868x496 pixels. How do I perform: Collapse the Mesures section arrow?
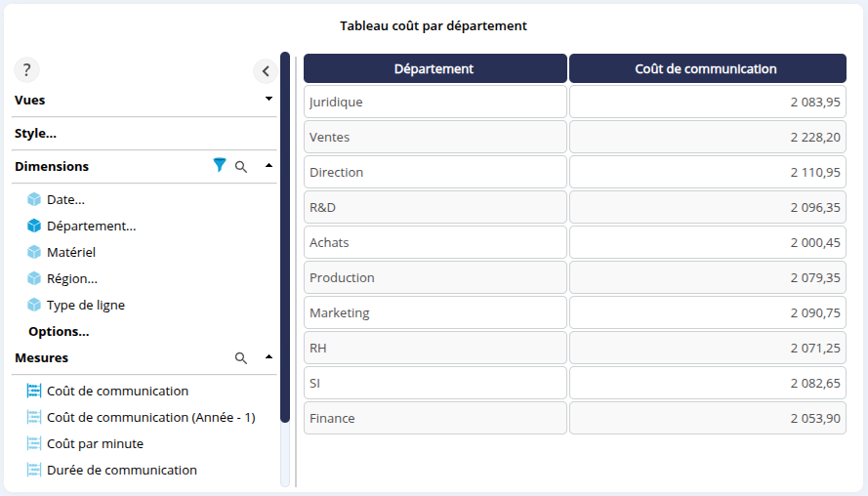[x=269, y=357]
